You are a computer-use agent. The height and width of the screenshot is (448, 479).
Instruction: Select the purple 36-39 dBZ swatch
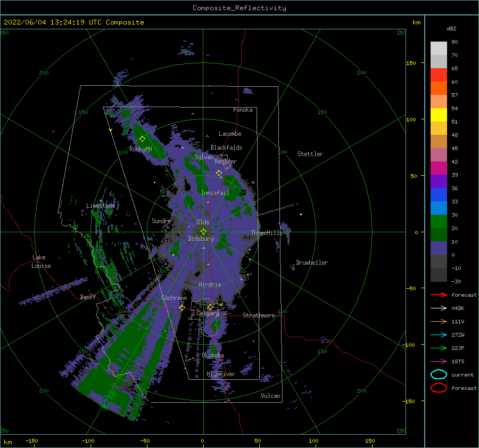(x=439, y=182)
